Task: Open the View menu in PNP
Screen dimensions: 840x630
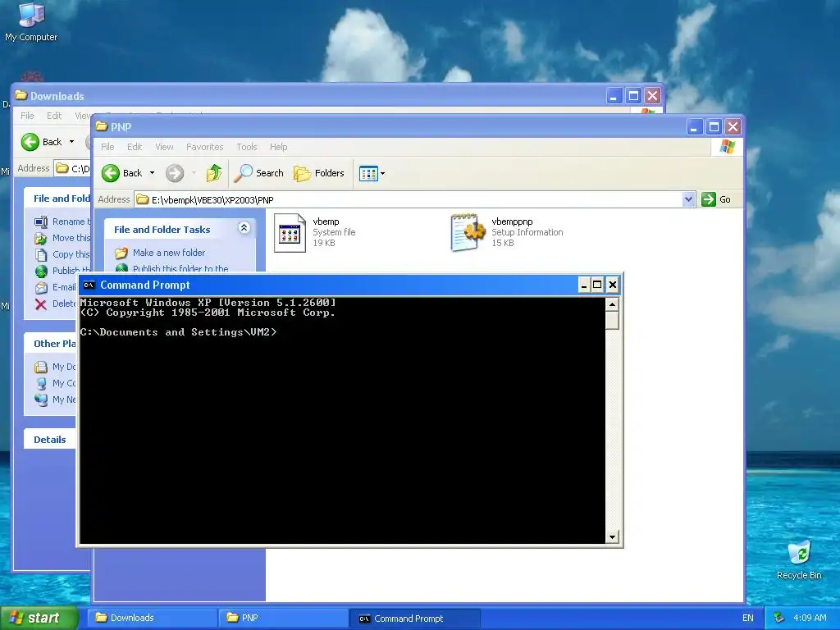Action: point(164,147)
